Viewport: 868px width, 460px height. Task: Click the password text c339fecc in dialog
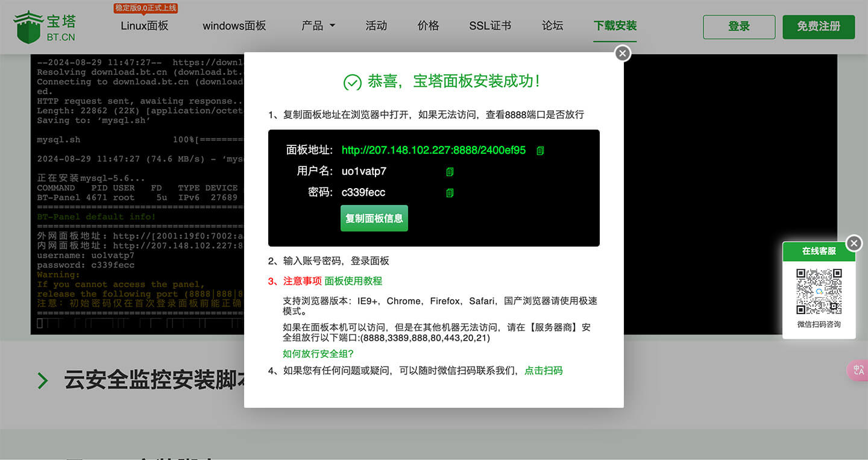[363, 192]
